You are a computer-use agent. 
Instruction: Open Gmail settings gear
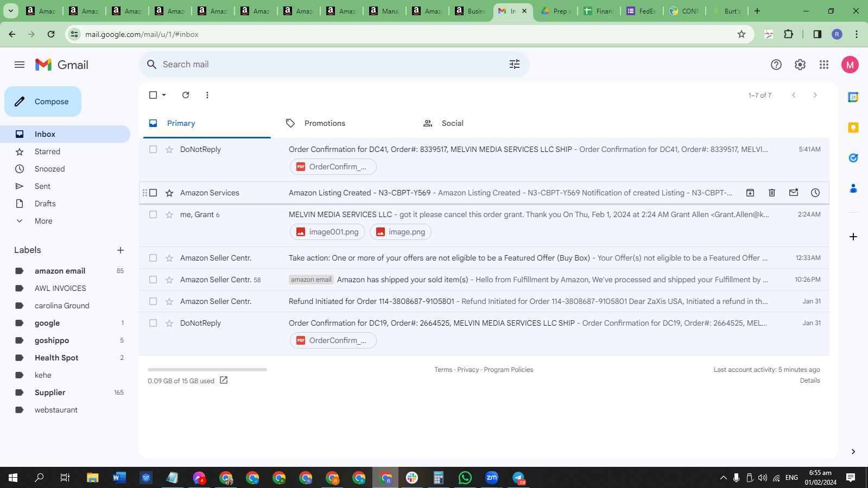(800, 65)
